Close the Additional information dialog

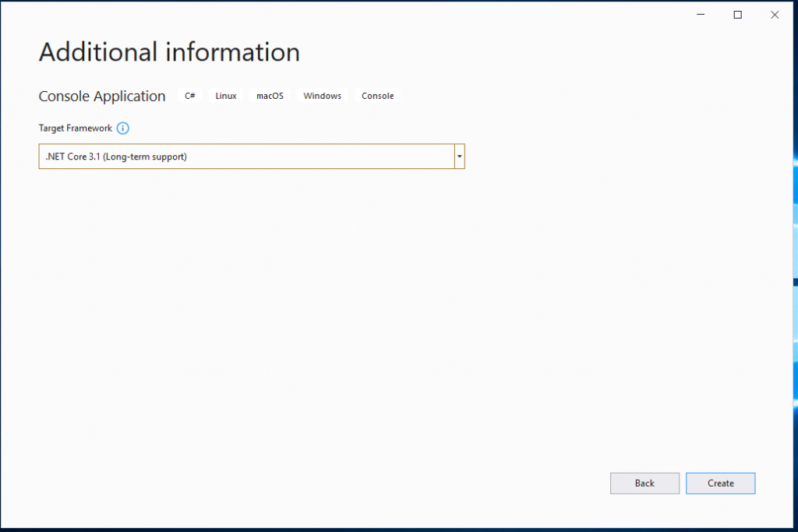pyautogui.click(x=775, y=15)
